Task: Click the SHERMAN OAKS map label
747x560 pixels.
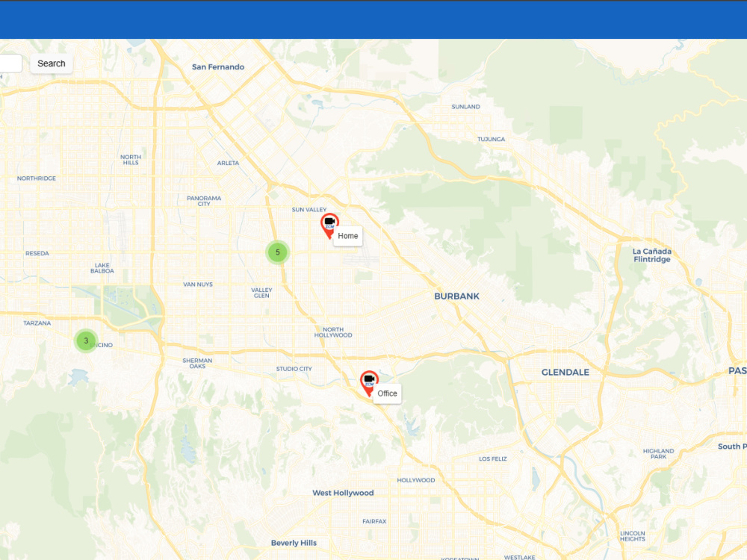Action: [197, 364]
